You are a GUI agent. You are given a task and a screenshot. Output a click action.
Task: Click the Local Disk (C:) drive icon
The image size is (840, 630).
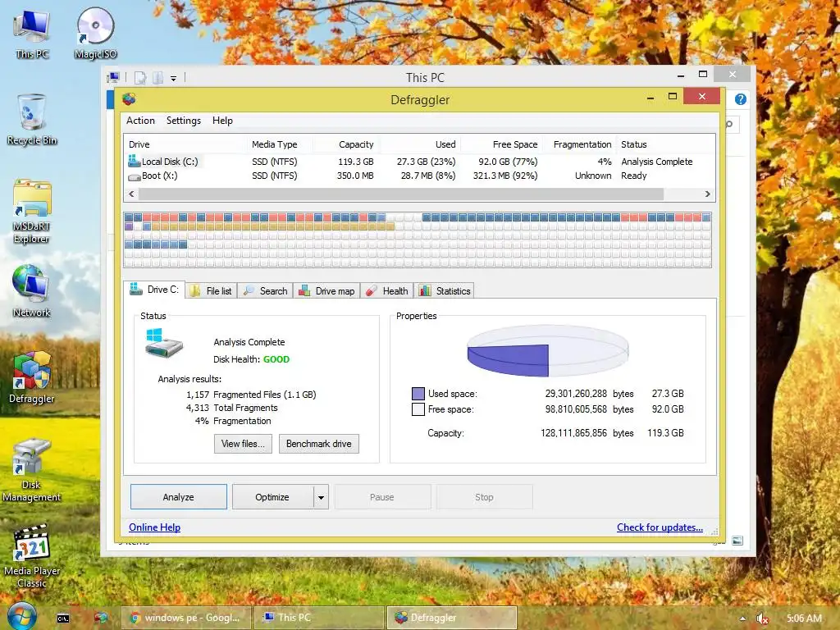pos(134,161)
